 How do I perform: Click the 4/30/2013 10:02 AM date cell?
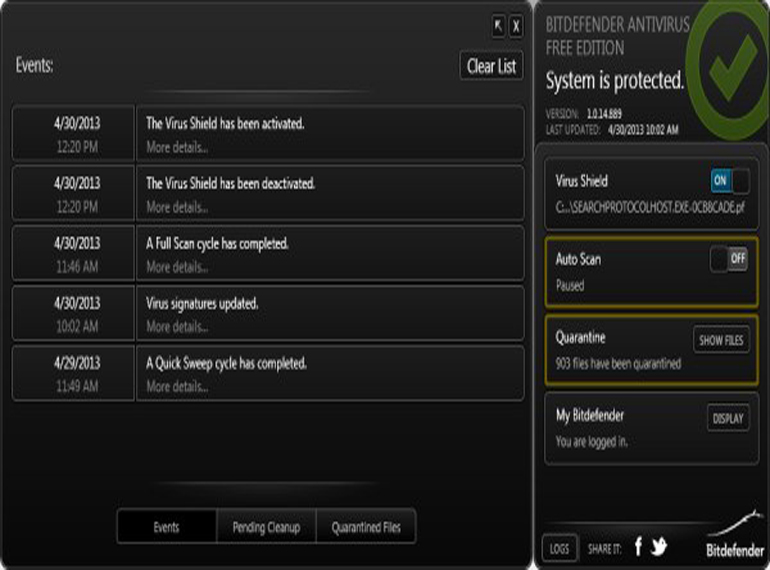tap(73, 313)
